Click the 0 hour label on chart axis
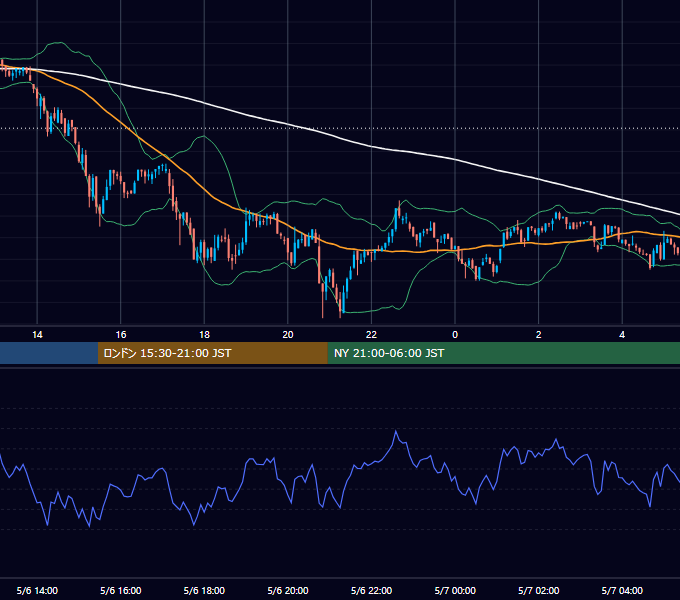This screenshot has width=680, height=600. click(455, 335)
